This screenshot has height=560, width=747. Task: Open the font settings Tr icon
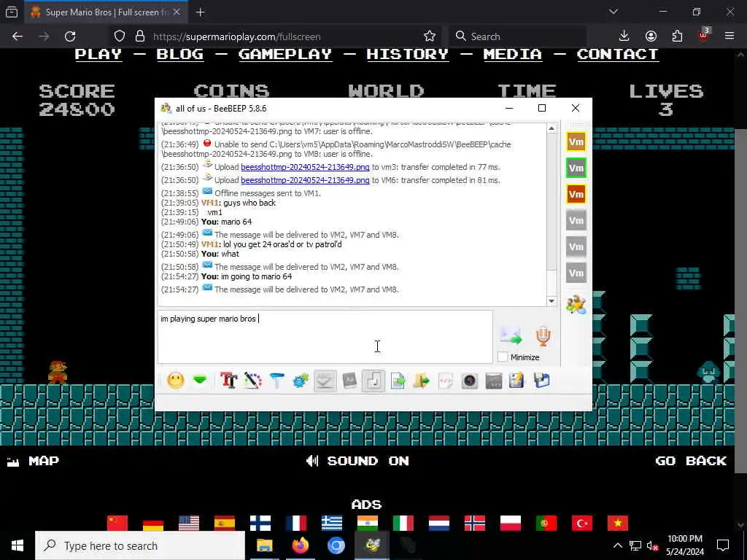click(228, 381)
